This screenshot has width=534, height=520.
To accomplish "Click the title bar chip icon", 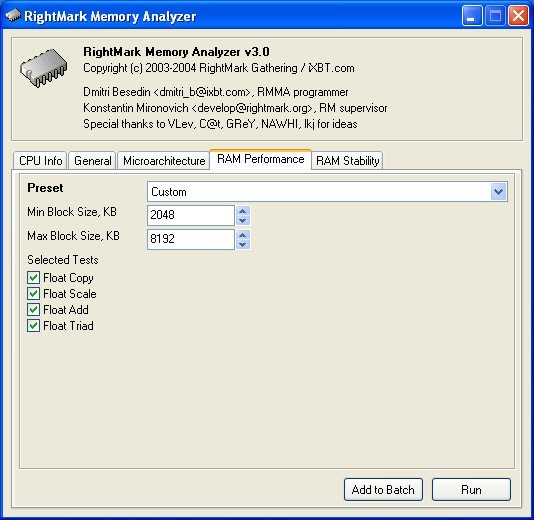I will pos(13,16).
